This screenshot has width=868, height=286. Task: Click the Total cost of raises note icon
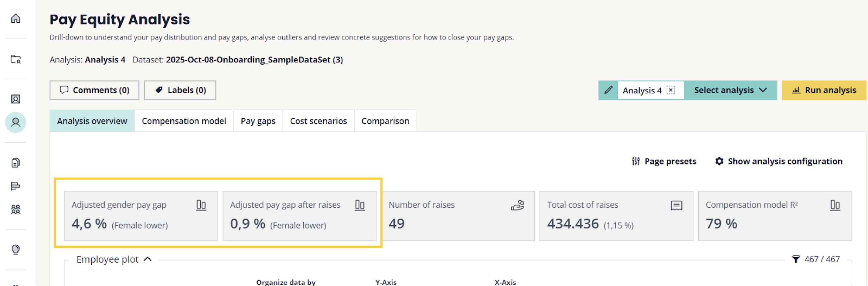676,205
